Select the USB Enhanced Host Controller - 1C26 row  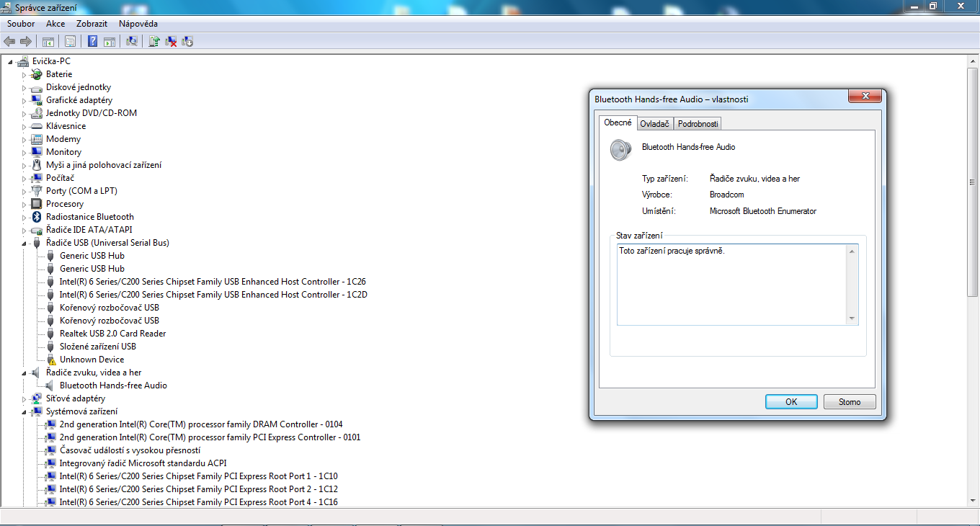[x=213, y=282]
